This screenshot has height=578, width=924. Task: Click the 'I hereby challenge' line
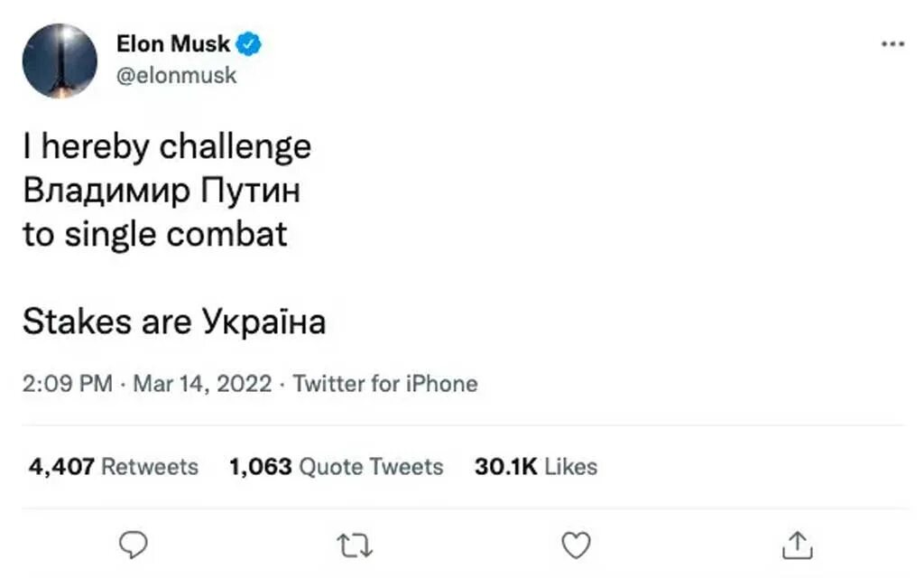[167, 147]
